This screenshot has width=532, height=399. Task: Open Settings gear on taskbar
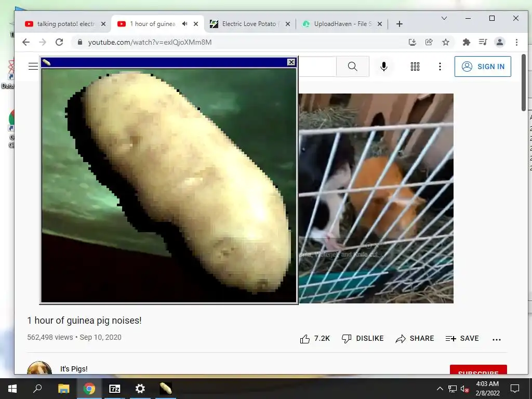(140, 389)
